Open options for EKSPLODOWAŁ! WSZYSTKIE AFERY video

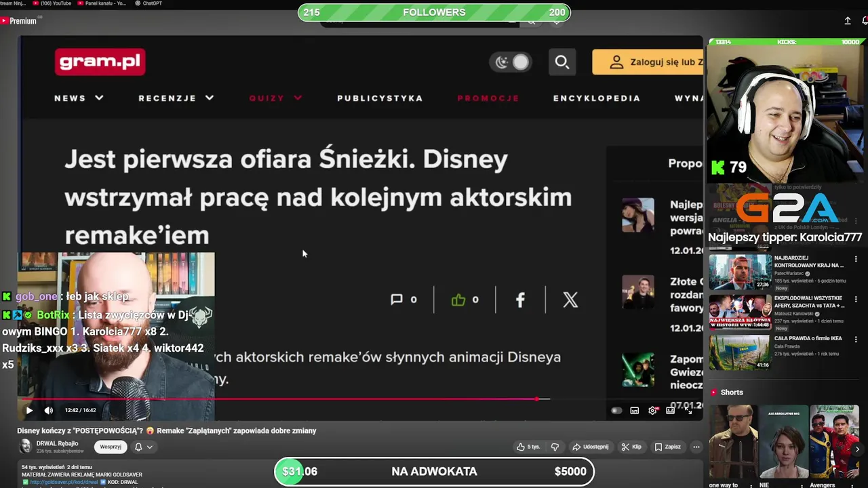coord(856,299)
